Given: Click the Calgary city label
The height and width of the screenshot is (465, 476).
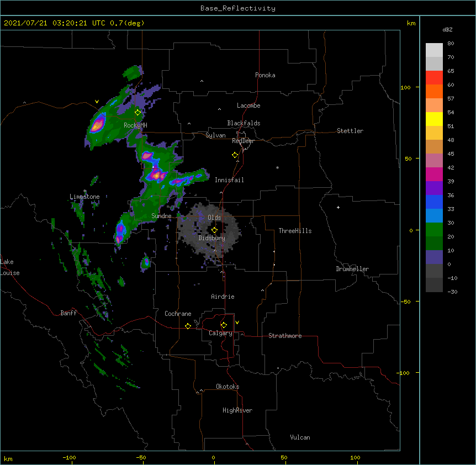Looking at the screenshot, I should [220, 333].
